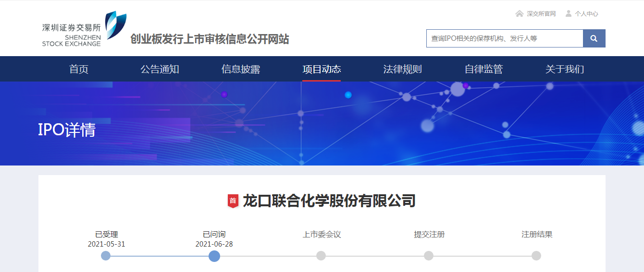The height and width of the screenshot is (272, 644).
Task: Click the 上市委会议 step label
Action: click(322, 235)
